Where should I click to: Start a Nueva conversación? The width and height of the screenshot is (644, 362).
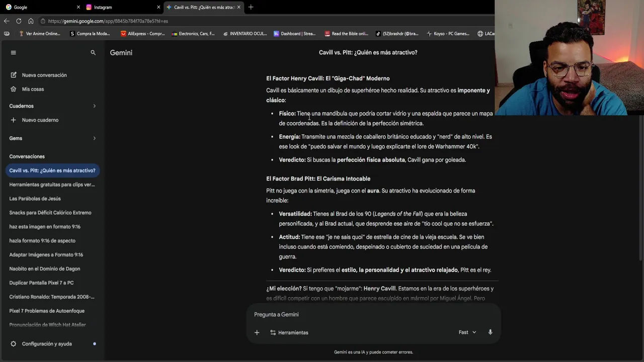coord(38,75)
